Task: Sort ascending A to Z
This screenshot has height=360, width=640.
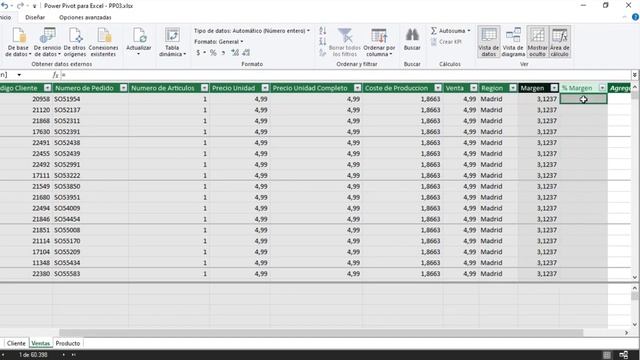Action: click(323, 31)
